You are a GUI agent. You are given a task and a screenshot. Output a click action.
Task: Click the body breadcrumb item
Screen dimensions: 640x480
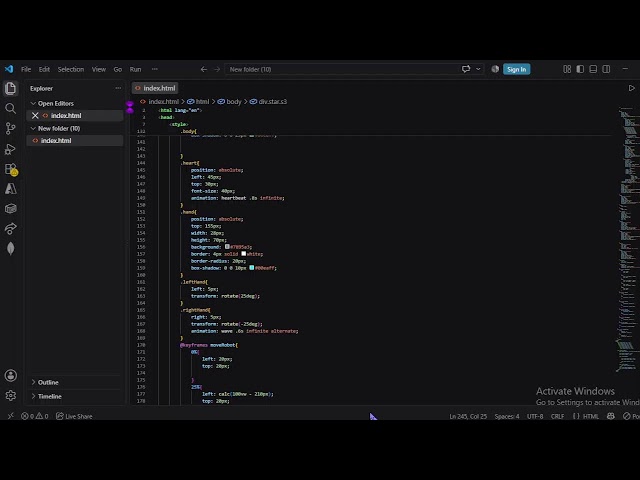pos(233,102)
